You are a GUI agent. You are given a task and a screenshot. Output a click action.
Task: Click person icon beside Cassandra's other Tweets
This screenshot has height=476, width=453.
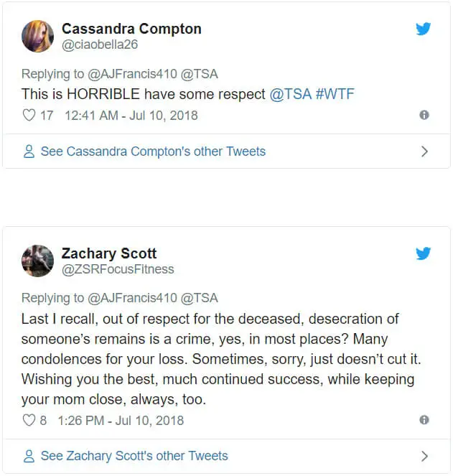(29, 151)
